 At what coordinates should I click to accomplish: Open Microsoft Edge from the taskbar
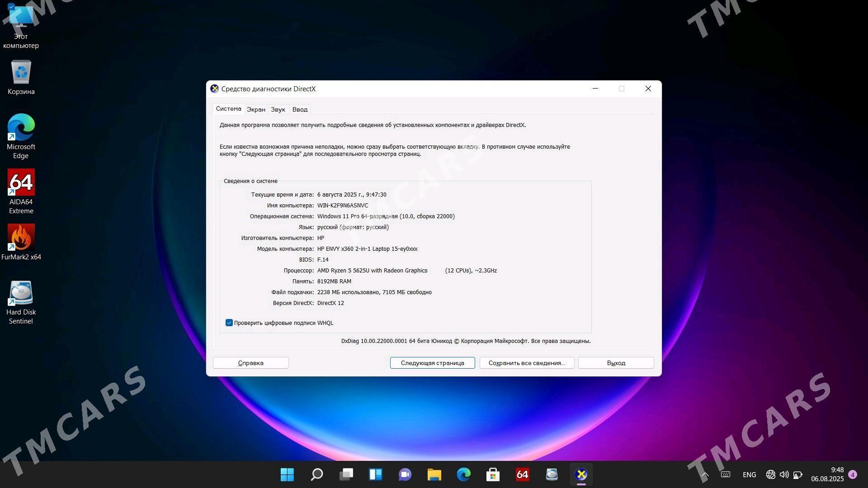(464, 474)
